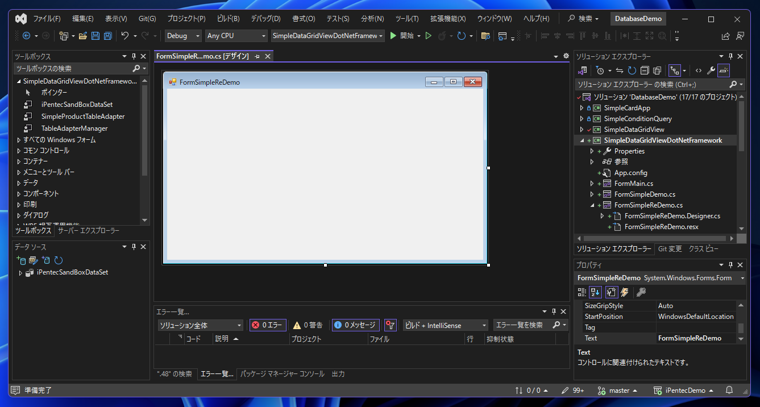Click the Save All icon

108,36
